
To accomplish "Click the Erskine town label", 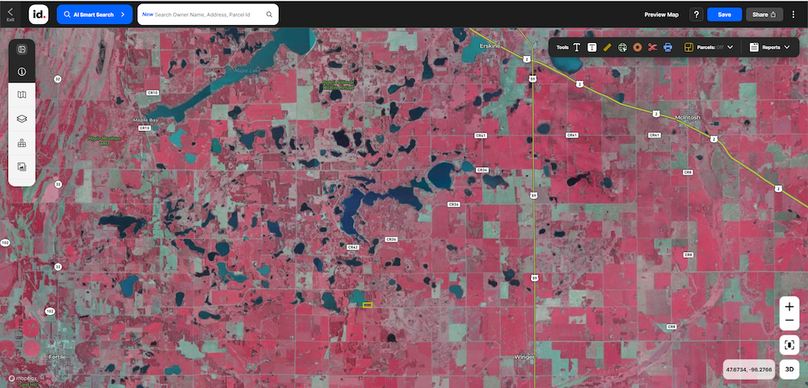I will point(490,46).
